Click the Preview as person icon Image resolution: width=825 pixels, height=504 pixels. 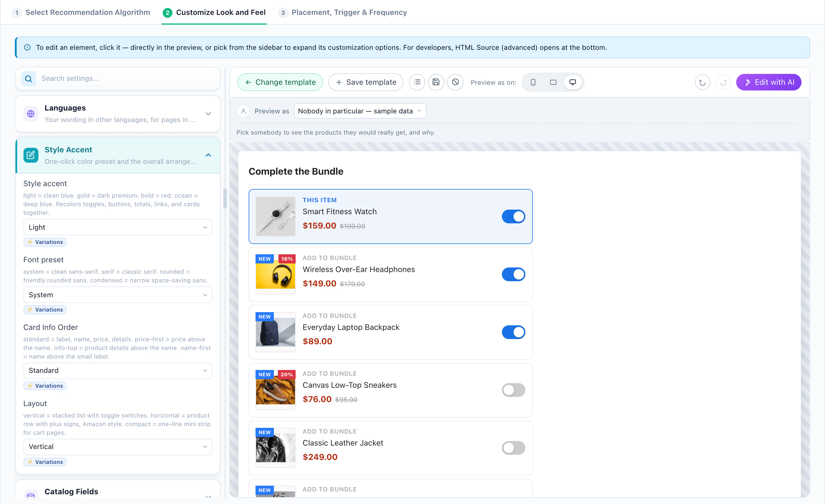[x=243, y=111]
